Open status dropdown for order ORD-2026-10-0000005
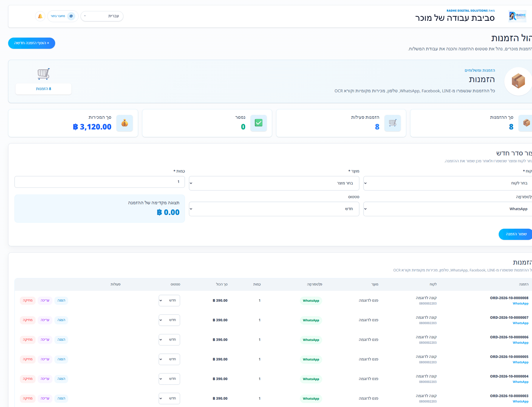532x407 pixels. click(169, 359)
